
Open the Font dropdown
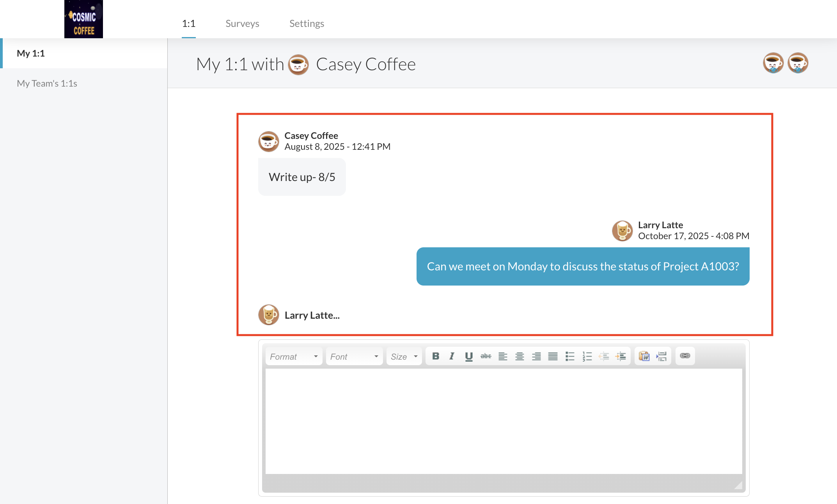(x=354, y=357)
